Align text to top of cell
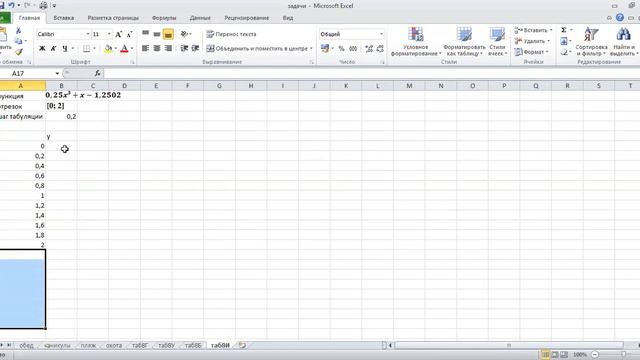The width and height of the screenshot is (640, 360). (145, 34)
